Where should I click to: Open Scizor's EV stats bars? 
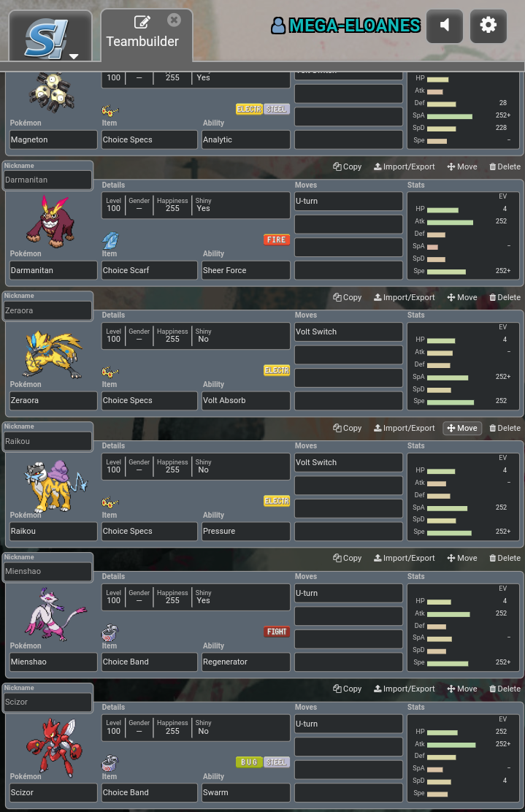pyautogui.click(x=463, y=758)
